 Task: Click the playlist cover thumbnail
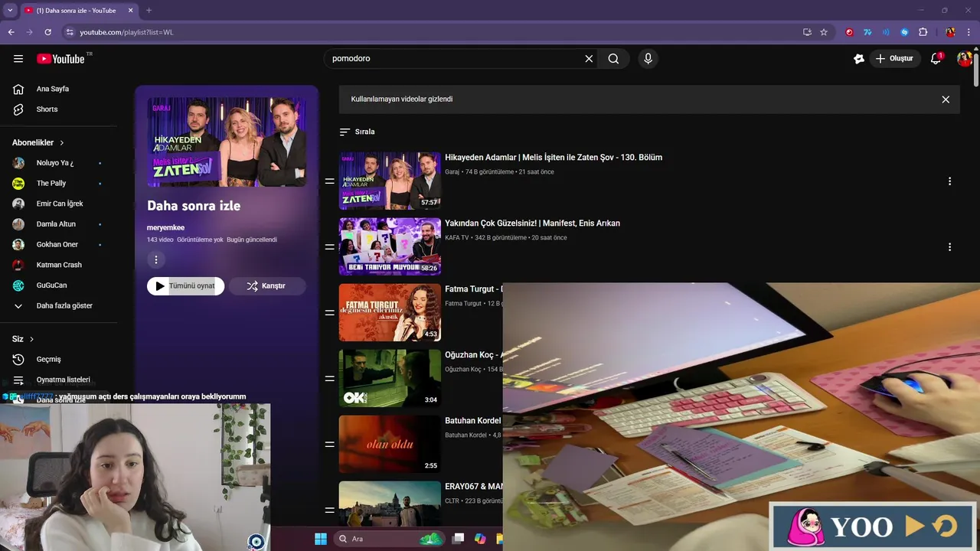pyautogui.click(x=227, y=142)
